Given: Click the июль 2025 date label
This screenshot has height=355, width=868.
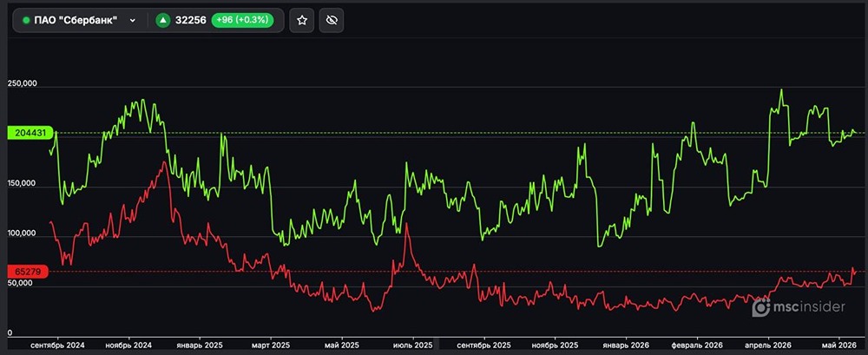Looking at the screenshot, I should point(413,345).
